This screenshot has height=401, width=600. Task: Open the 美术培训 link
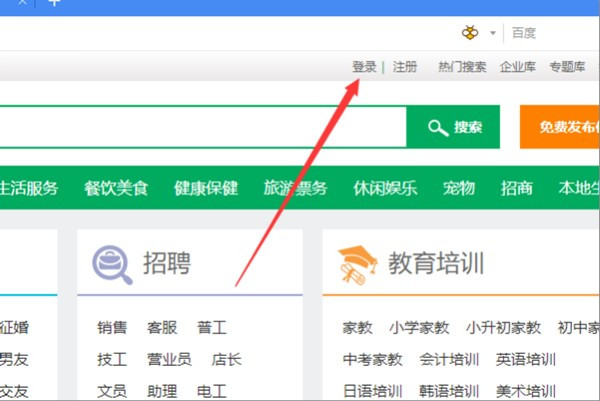[x=526, y=391]
